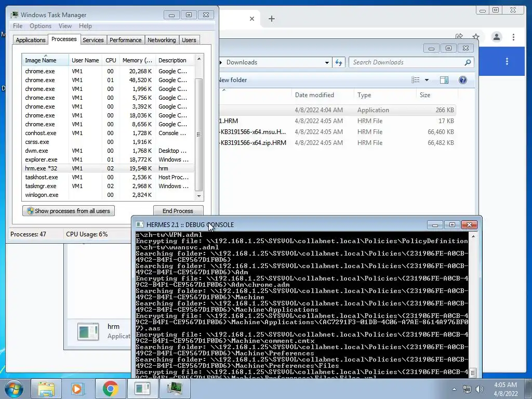
Task: Sort processes by Memory column
Action: pos(137,60)
